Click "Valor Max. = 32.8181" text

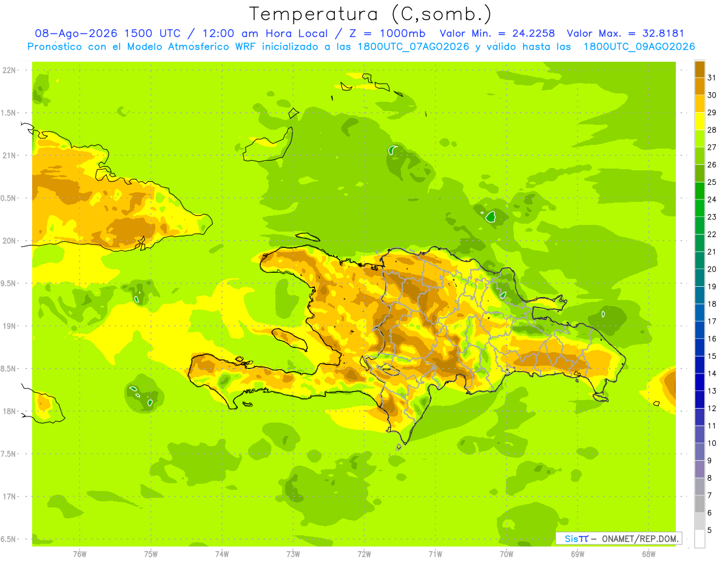(x=625, y=33)
